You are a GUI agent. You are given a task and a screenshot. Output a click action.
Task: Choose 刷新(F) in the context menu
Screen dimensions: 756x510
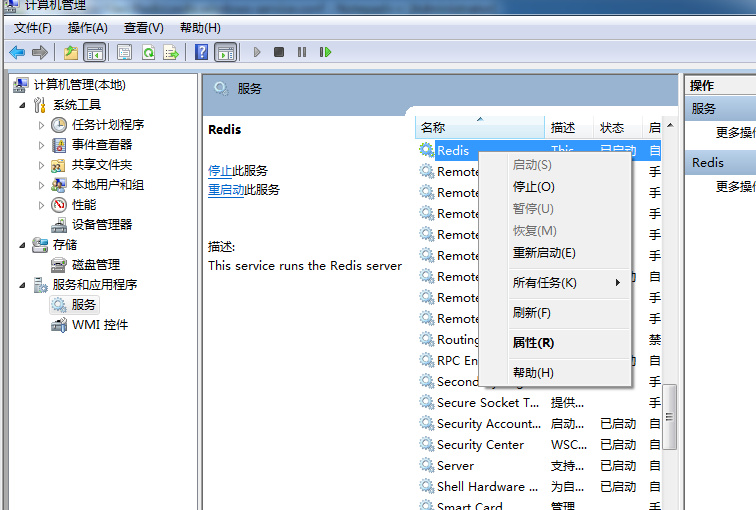coord(569,313)
